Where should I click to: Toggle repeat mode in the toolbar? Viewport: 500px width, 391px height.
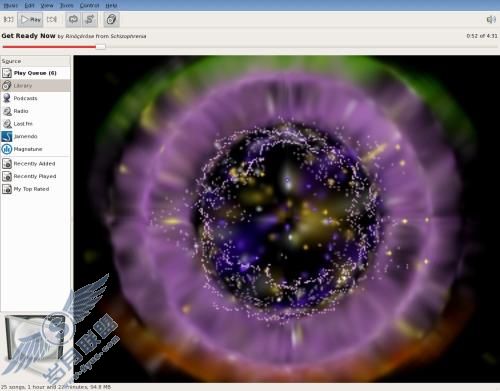pyautogui.click(x=73, y=19)
